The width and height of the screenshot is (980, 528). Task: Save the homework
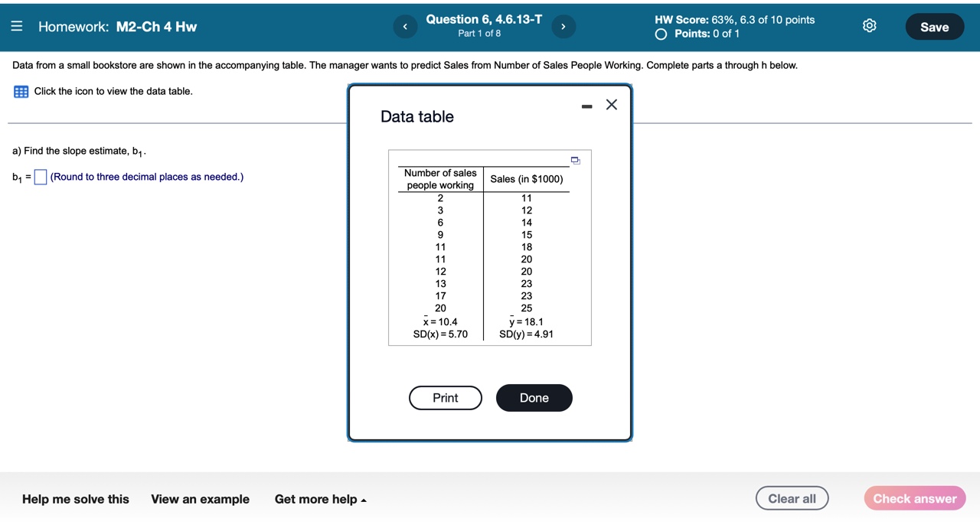point(934,27)
